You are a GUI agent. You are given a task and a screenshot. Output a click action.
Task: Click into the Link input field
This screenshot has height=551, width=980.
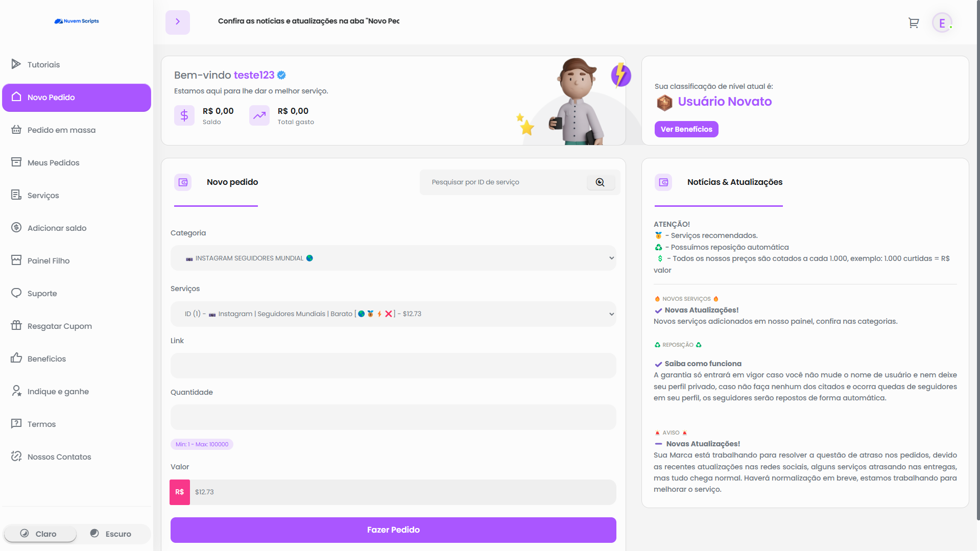click(393, 366)
